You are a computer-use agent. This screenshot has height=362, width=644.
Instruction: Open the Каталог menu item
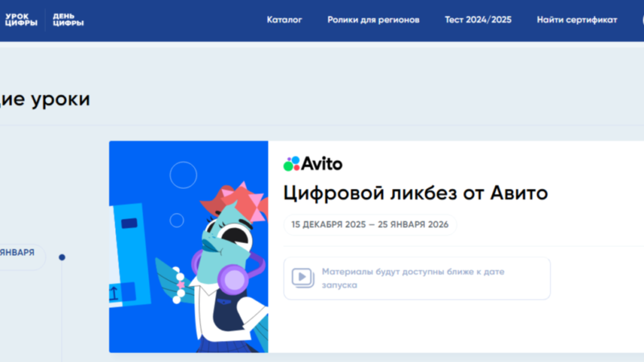point(284,19)
